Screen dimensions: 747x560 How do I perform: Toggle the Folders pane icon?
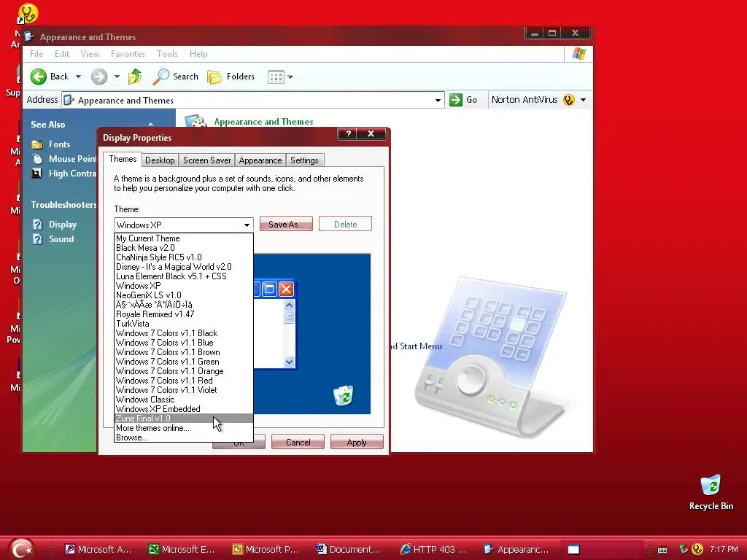tap(215, 77)
